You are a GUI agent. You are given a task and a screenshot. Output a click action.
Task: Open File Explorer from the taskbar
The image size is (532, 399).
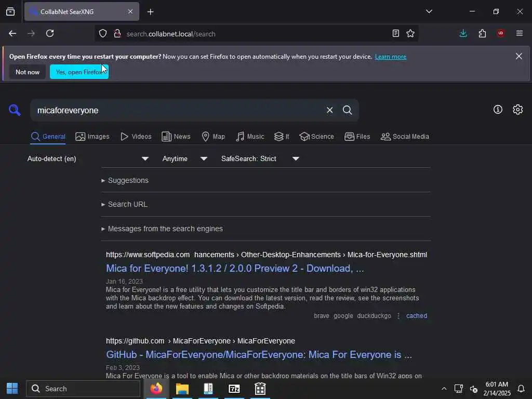182,389
